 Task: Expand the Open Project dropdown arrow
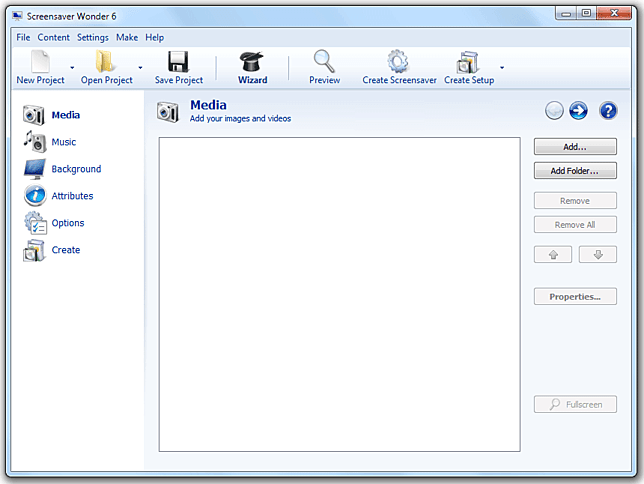click(x=140, y=67)
